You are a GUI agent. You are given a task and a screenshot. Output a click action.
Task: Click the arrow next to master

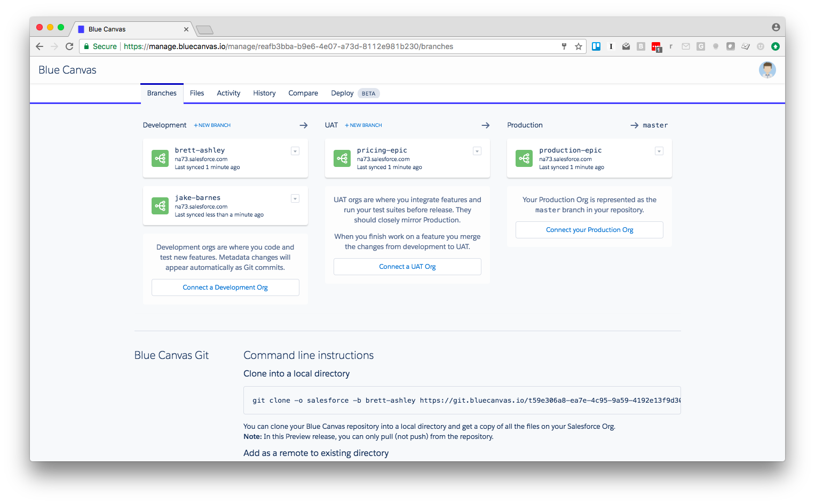[635, 125]
